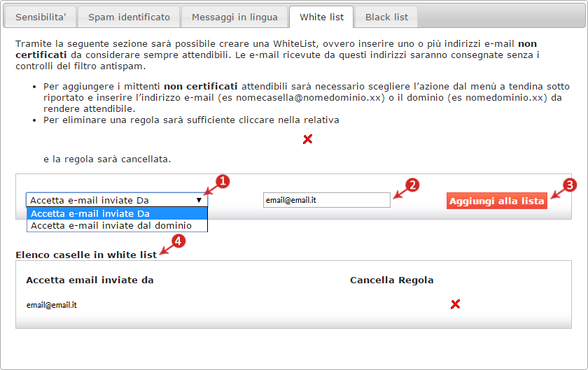588x370 pixels.
Task: Click the red number 4 marker
Action: click(178, 241)
